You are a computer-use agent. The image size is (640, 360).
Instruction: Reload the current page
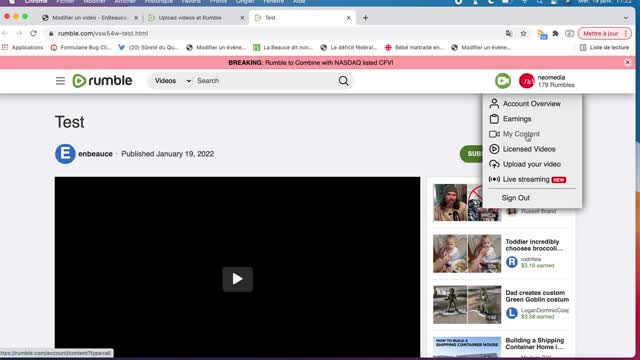[x=33, y=33]
